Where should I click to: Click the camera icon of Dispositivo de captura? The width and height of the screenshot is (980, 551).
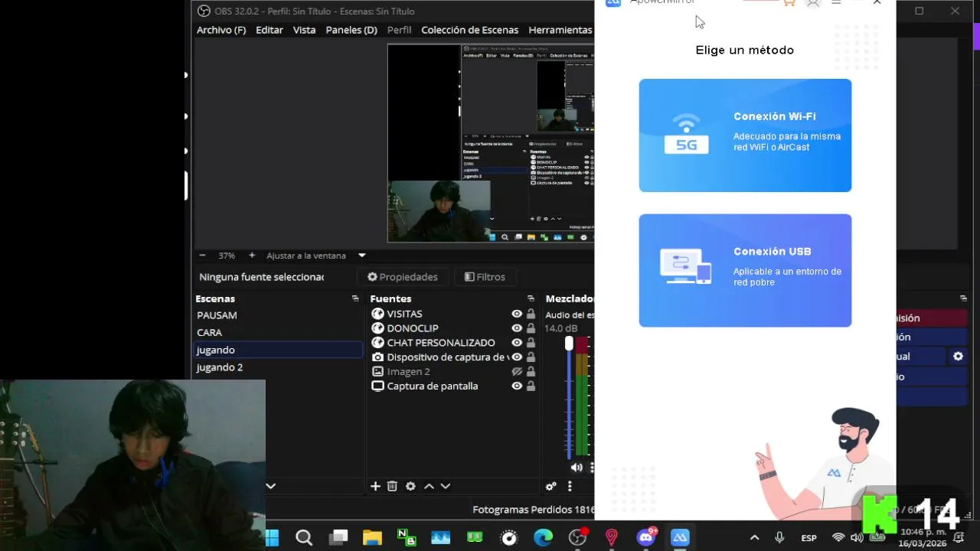pos(377,357)
